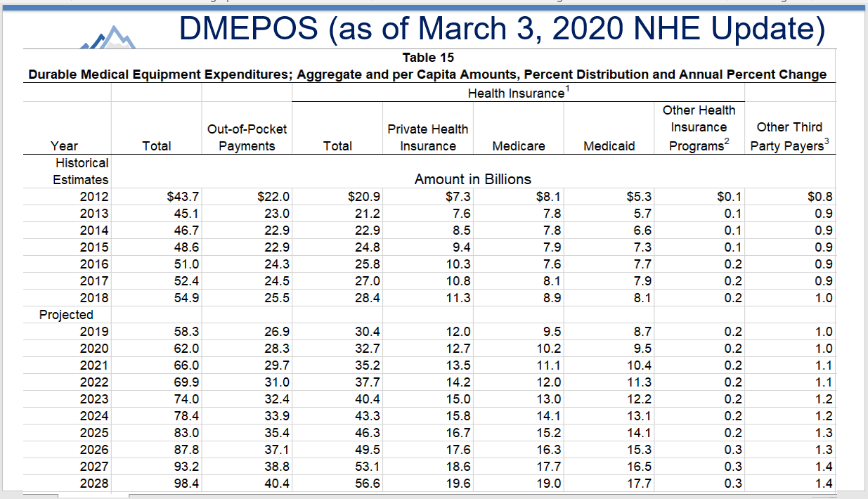Select the footnote 1 superscript on Health Insurance

566,89
